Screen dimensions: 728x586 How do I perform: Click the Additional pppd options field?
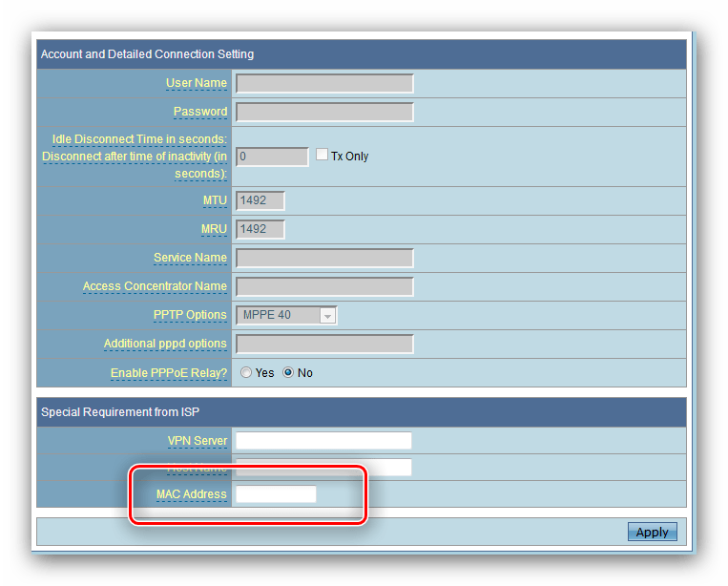click(324, 345)
